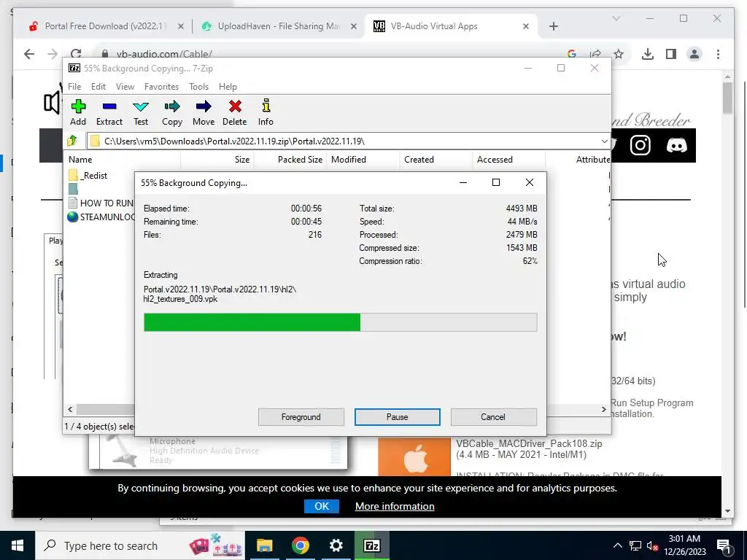
Task: Click the share page icon in address bar
Action: click(x=595, y=54)
